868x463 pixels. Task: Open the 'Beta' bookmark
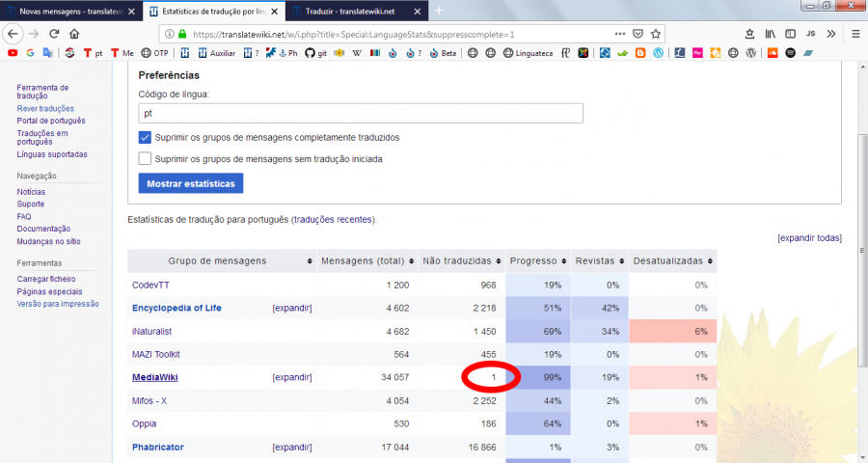click(x=443, y=53)
